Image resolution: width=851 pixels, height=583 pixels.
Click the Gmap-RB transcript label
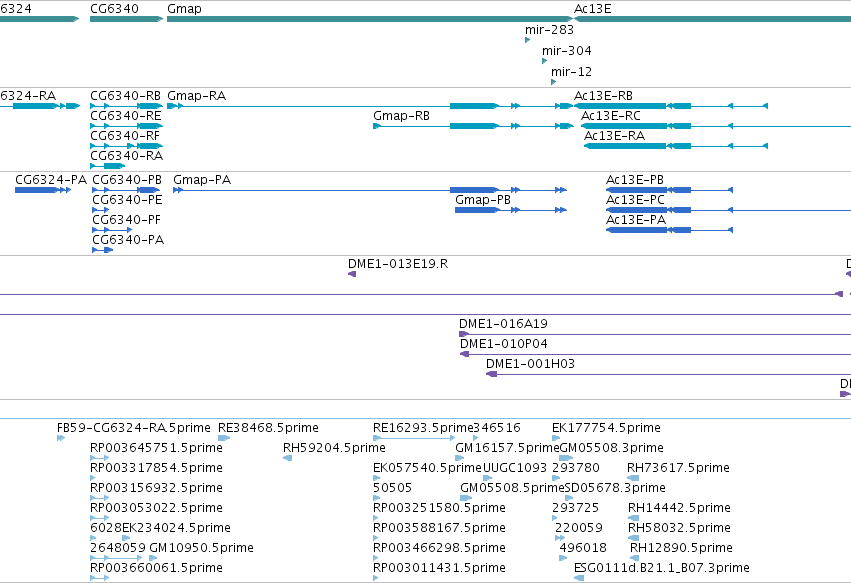coord(402,116)
